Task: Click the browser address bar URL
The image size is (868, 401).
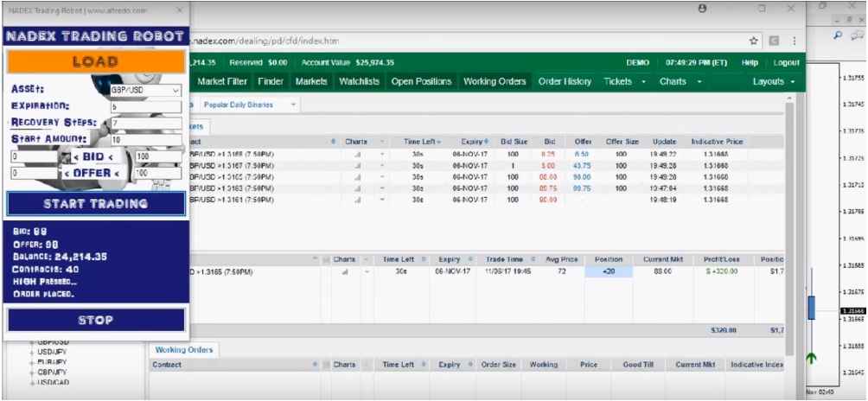Action: click(264, 41)
